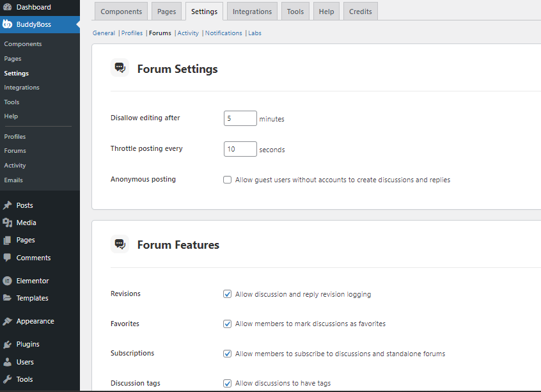The width and height of the screenshot is (541, 392).
Task: Click 'Allow discussions to have tags' text
Action: click(283, 384)
